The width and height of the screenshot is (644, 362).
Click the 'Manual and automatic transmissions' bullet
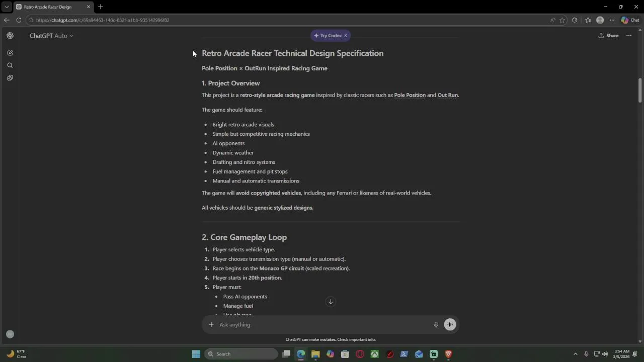pyautogui.click(x=256, y=181)
